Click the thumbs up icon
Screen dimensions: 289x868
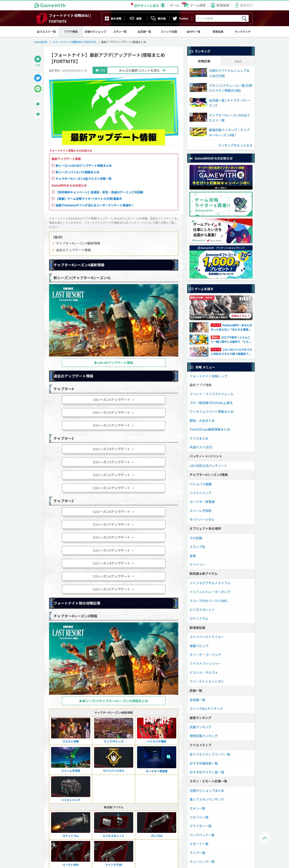[38, 104]
